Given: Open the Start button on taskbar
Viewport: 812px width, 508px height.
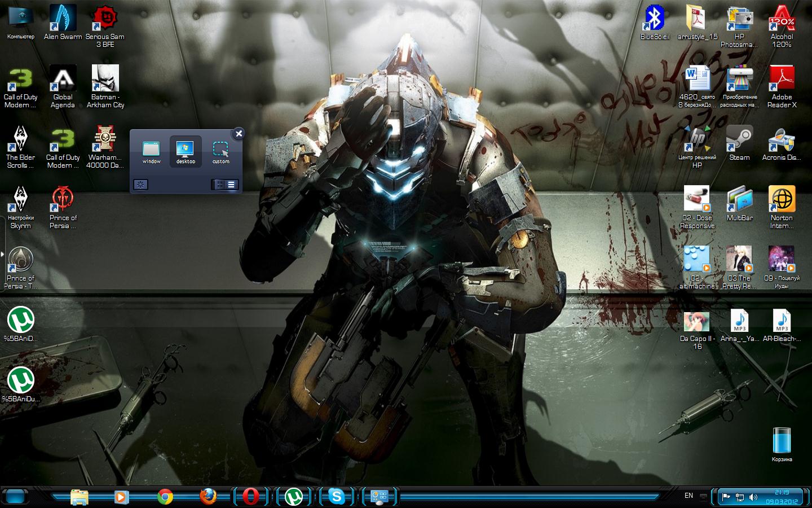Looking at the screenshot, I should click(15, 497).
